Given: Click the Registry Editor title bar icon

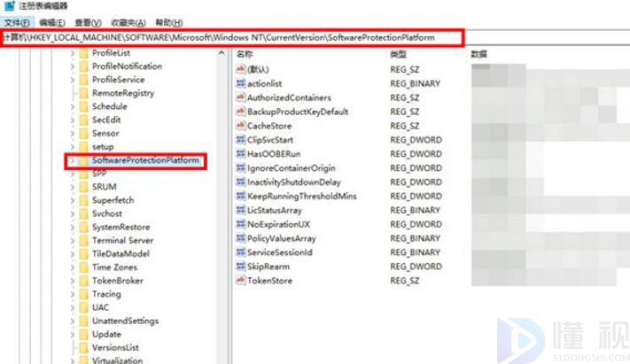Looking at the screenshot, I should coord(10,5).
